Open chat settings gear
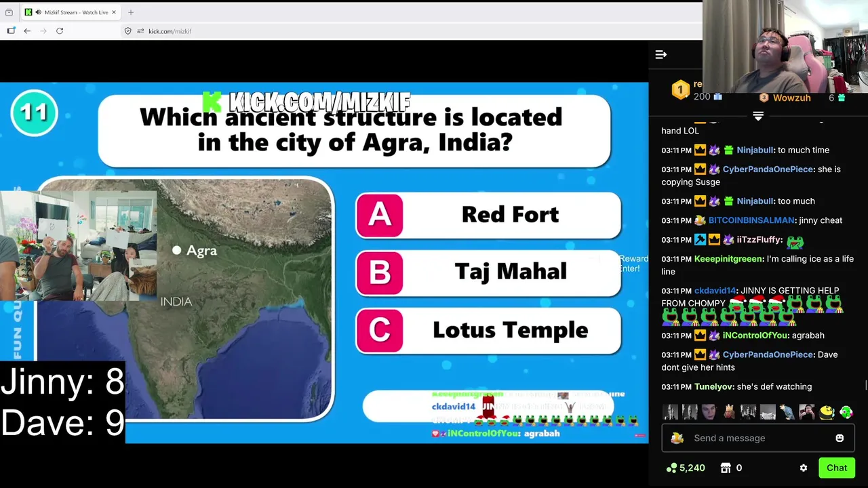This screenshot has height=488, width=868. (x=804, y=468)
